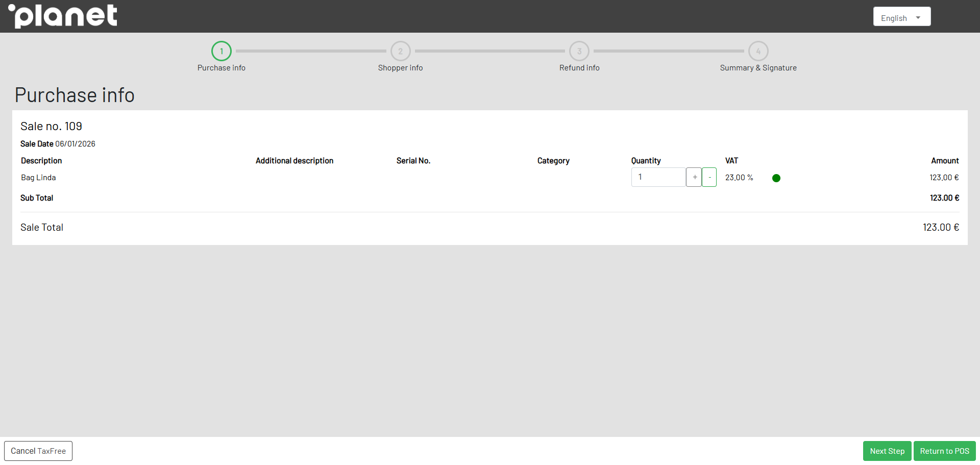Click the Sub Total amount 123.00 €
This screenshot has height=465, width=980.
point(944,198)
